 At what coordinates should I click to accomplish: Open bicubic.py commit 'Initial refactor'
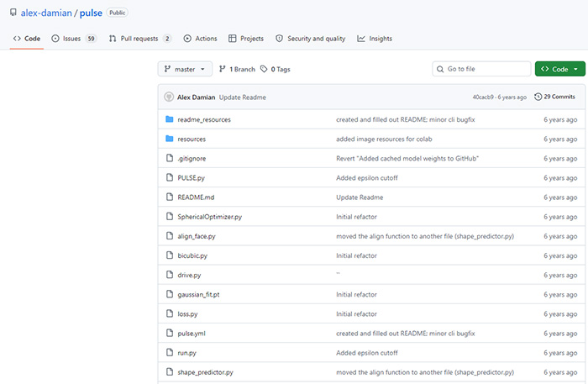pos(356,255)
